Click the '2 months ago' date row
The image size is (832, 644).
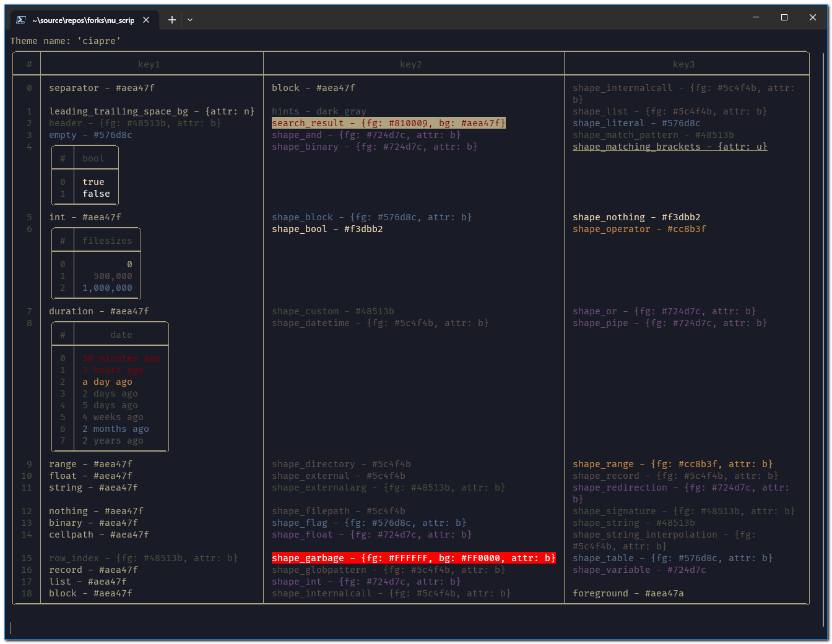[x=116, y=429]
